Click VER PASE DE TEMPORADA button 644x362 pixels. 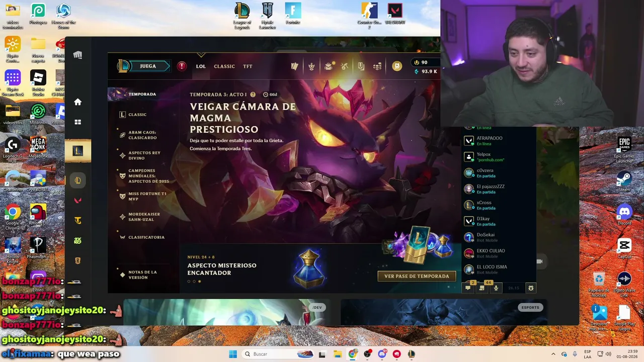coord(417,276)
